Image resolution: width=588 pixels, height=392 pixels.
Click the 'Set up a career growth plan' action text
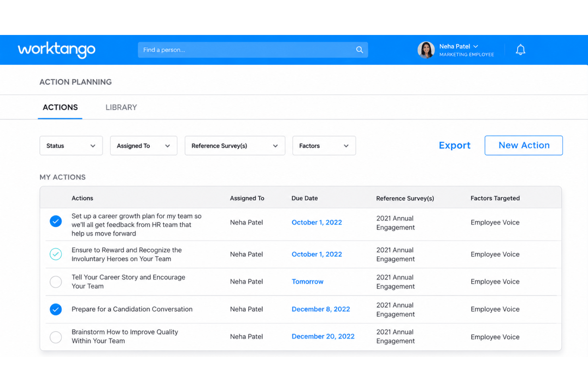[x=136, y=224]
